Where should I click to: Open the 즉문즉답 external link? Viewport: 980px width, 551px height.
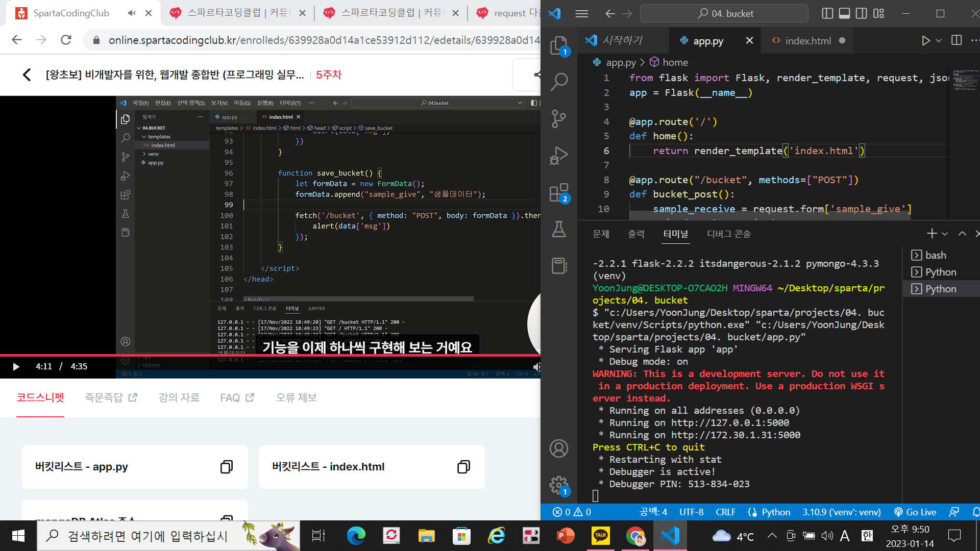tap(111, 397)
